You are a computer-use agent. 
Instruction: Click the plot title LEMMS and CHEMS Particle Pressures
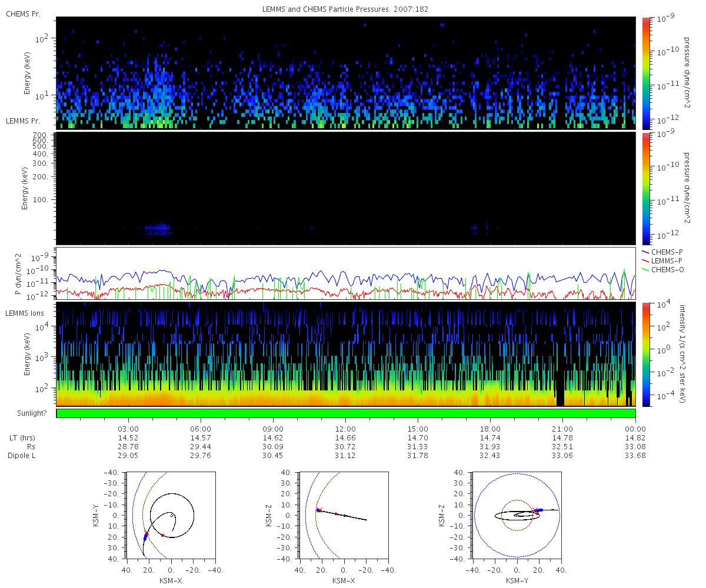point(346,10)
